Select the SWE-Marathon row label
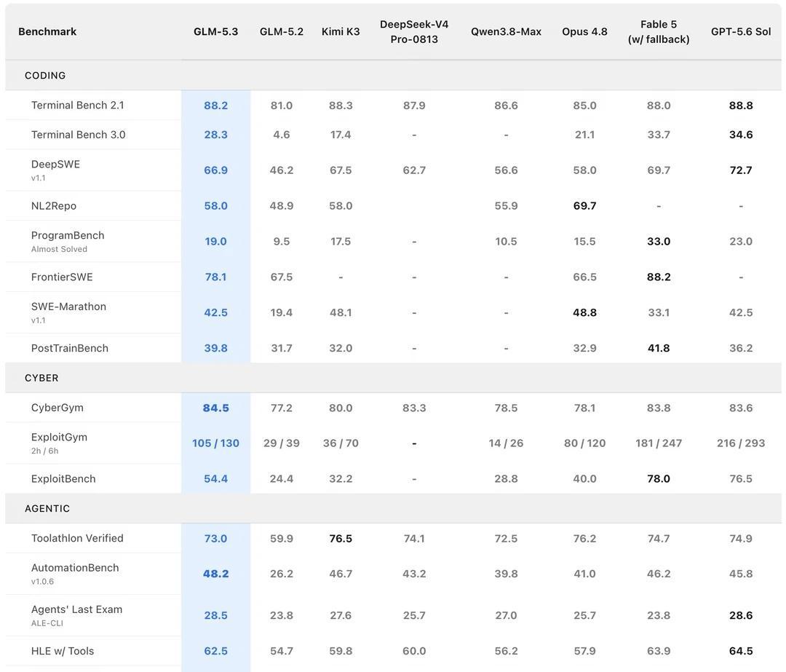The height and width of the screenshot is (672, 786). click(68, 307)
